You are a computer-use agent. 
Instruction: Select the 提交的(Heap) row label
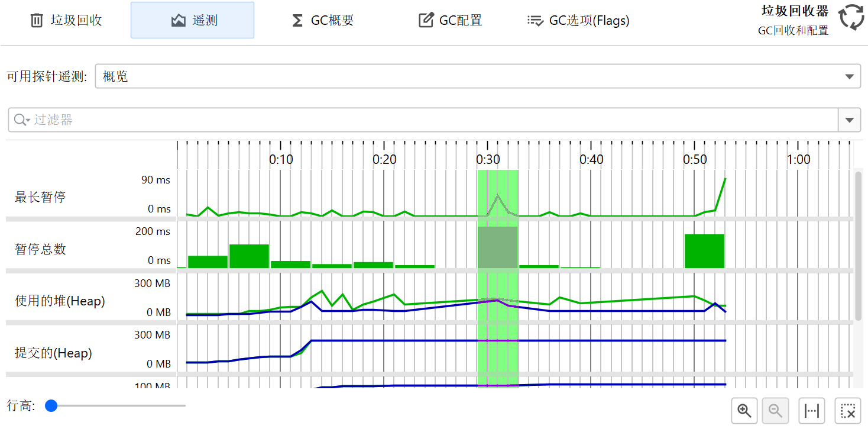(x=53, y=353)
